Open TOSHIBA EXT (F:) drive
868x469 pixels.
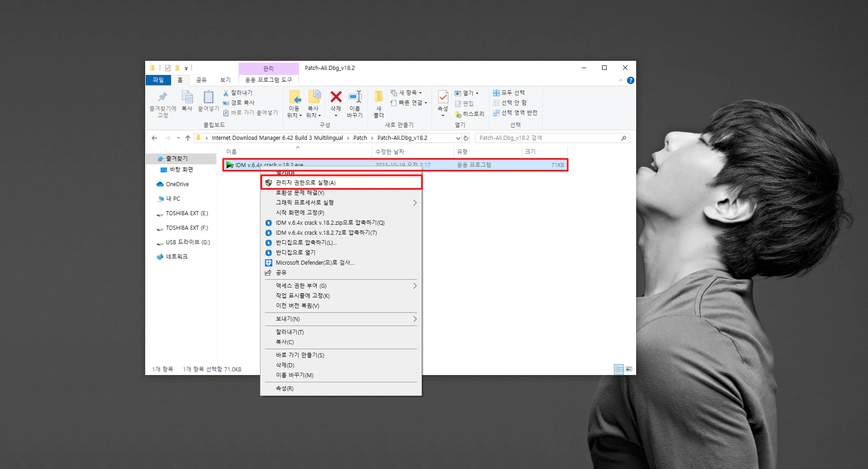[x=182, y=227]
